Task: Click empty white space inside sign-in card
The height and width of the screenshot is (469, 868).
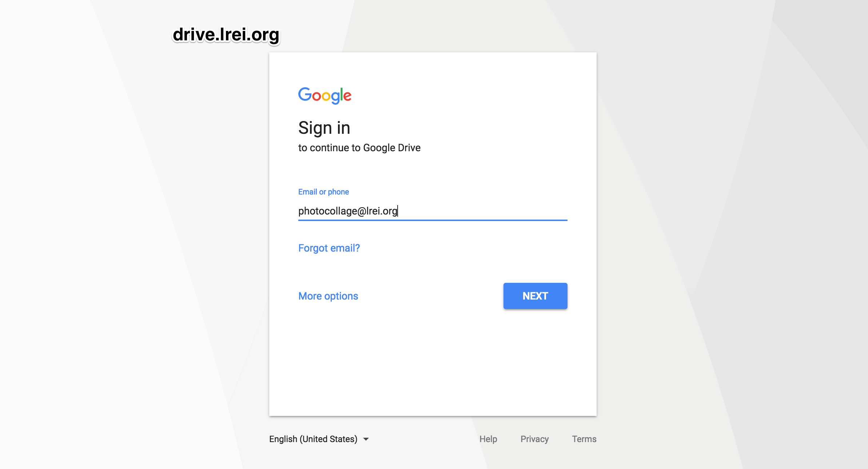Action: click(432, 364)
